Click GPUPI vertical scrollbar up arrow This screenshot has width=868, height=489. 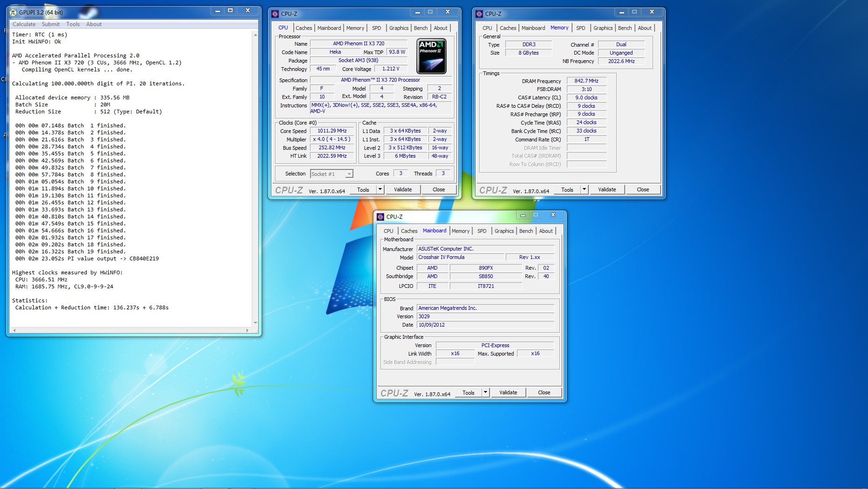coord(255,35)
